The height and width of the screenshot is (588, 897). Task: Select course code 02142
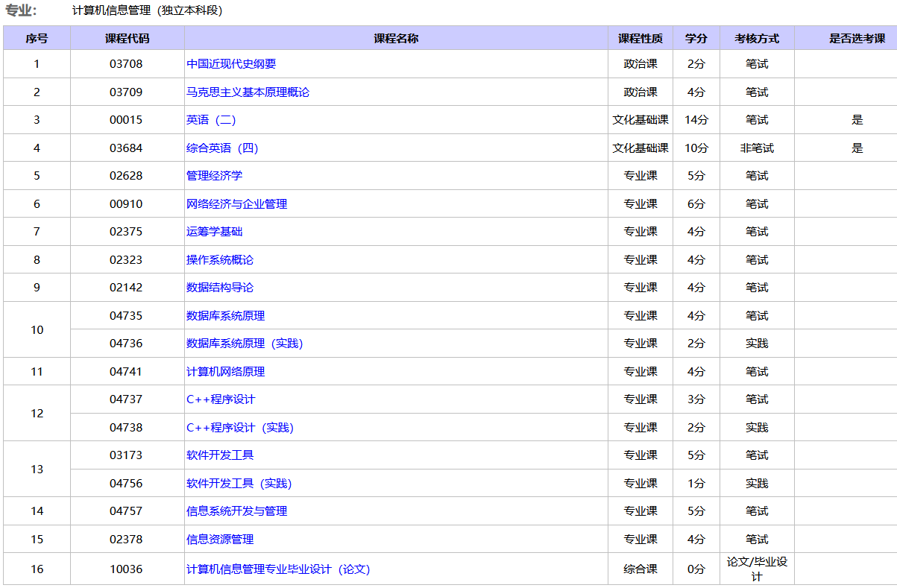coord(126,288)
